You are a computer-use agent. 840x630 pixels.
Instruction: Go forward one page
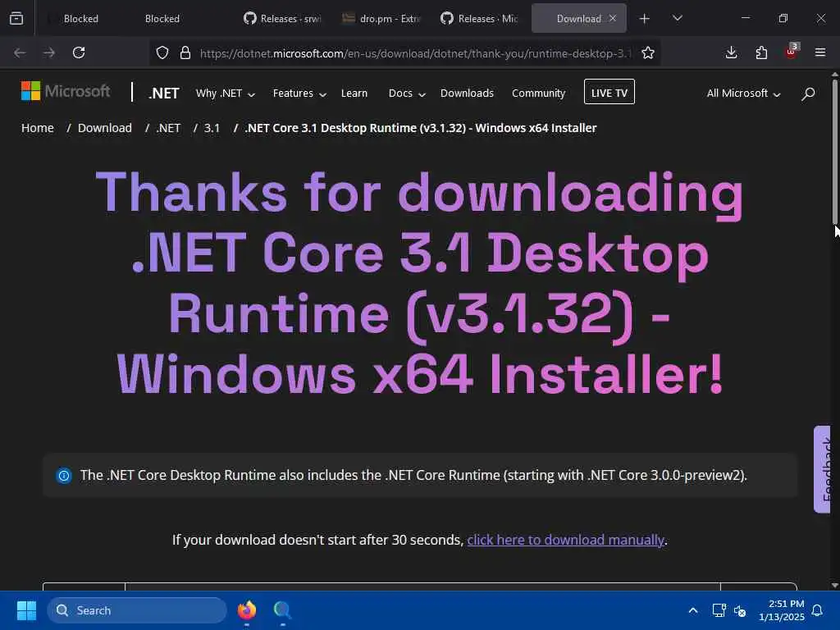coord(48,52)
